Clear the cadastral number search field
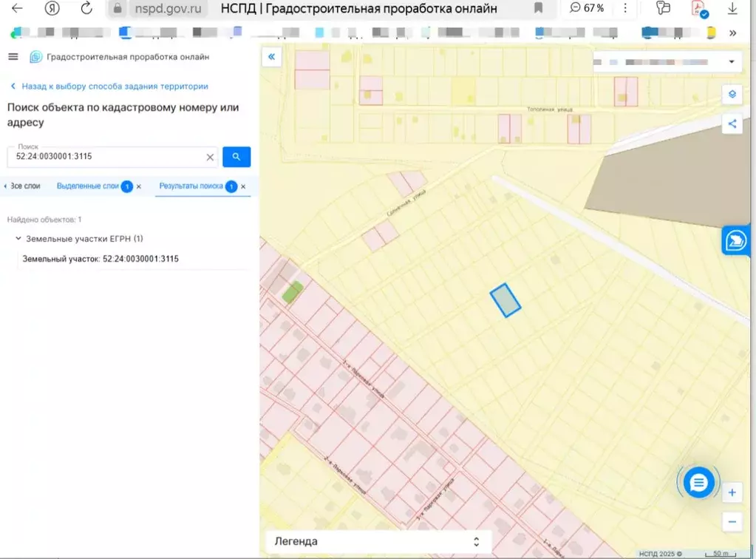This screenshot has width=756, height=559. (x=210, y=157)
